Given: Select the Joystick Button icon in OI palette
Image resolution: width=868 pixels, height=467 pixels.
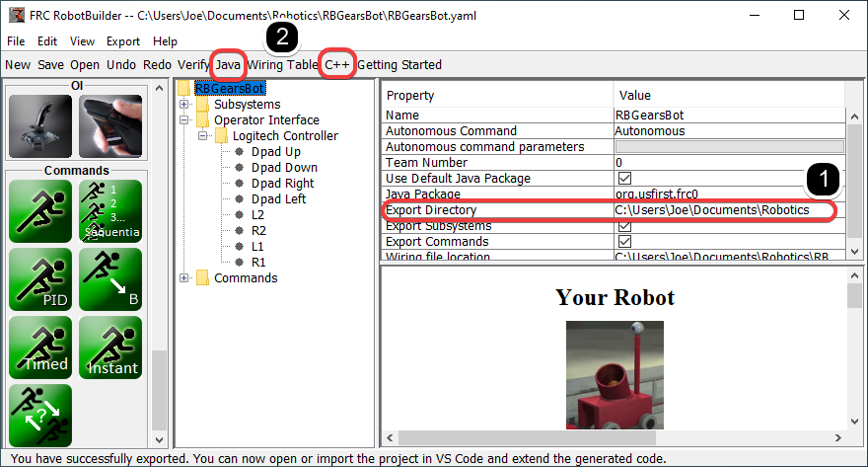Looking at the screenshot, I should coord(110,126).
